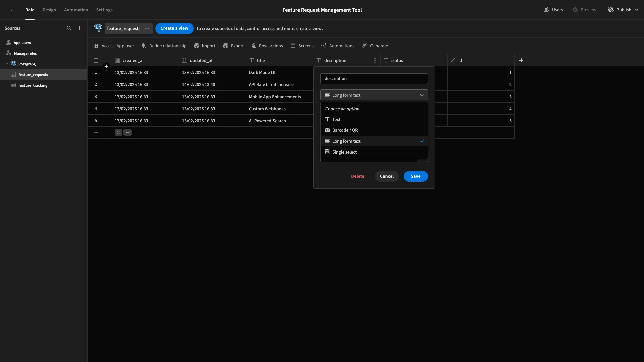Click the PostgreSQL elephant icon beside the table name
The height and width of the screenshot is (362, 644).
coord(98,28)
